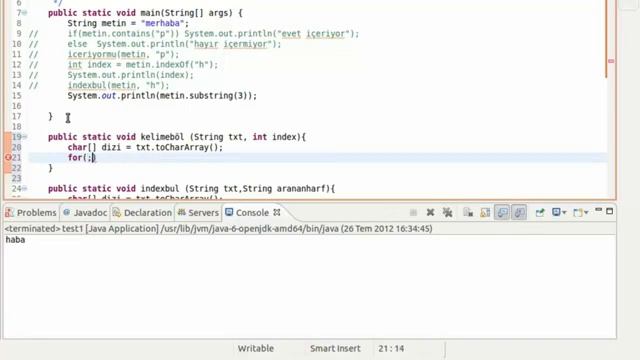Click the Problems tab icon
The image size is (640, 360).
(9, 212)
